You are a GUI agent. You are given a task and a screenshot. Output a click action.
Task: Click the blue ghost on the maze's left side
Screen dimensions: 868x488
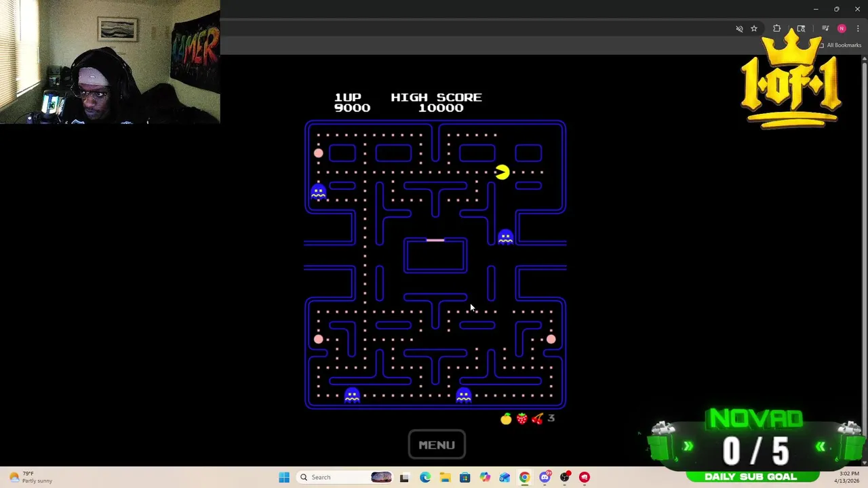318,192
